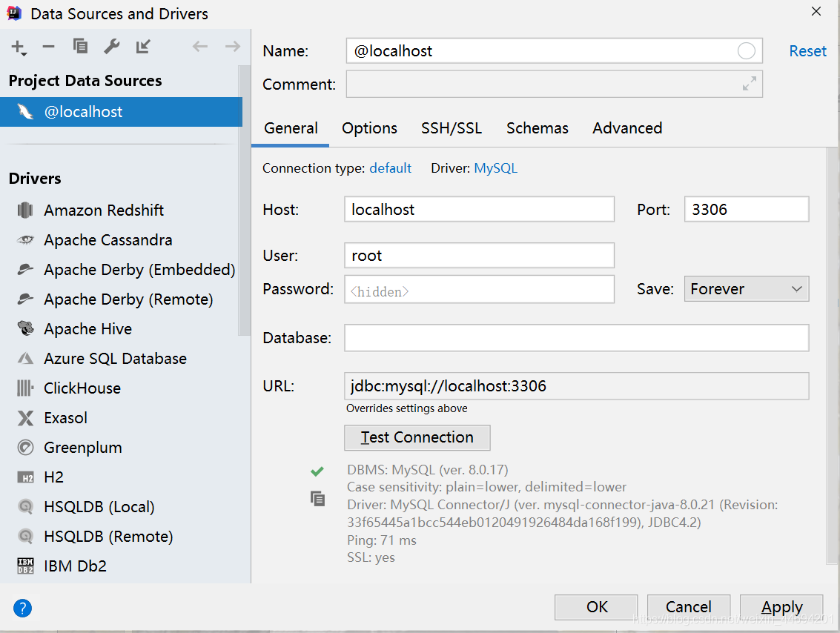This screenshot has width=840, height=633.
Task: Open help via the question mark icon
Action: point(22,608)
